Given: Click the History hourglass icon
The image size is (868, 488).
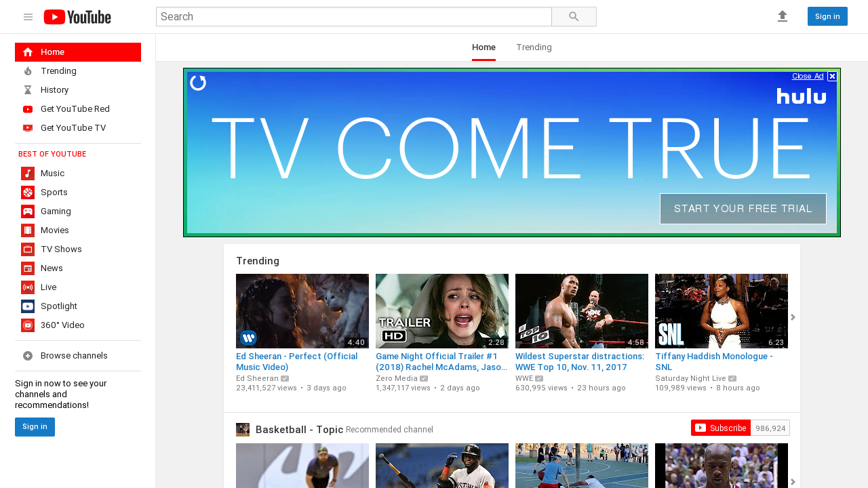Looking at the screenshot, I should click(x=28, y=90).
